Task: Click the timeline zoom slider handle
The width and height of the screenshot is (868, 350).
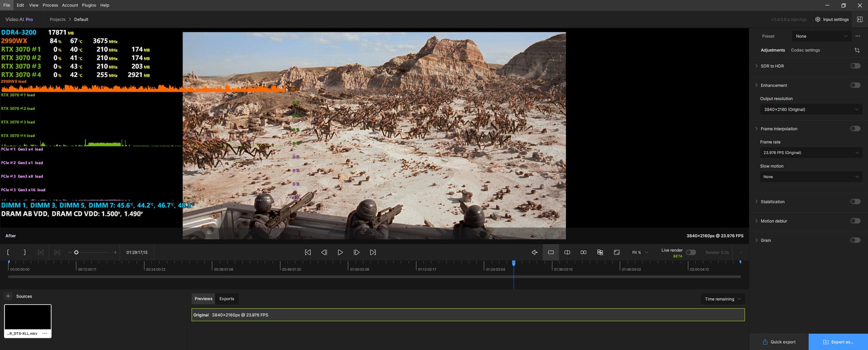Action: click(76, 252)
